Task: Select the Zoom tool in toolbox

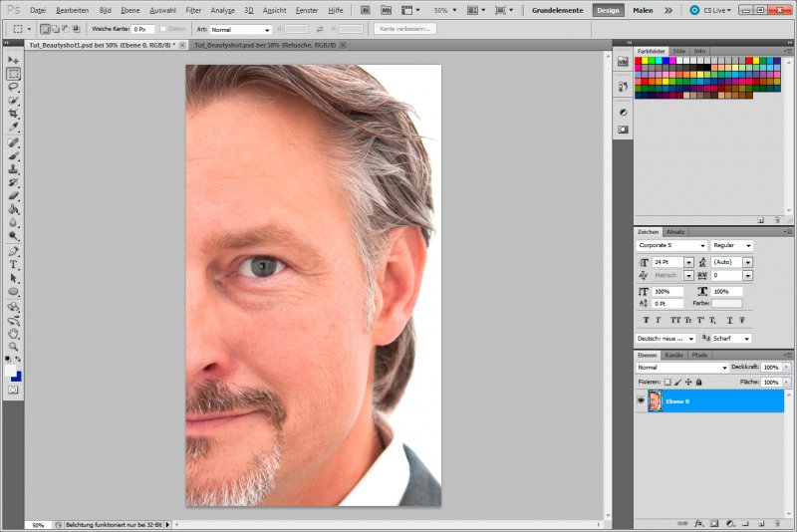Action: (x=13, y=347)
